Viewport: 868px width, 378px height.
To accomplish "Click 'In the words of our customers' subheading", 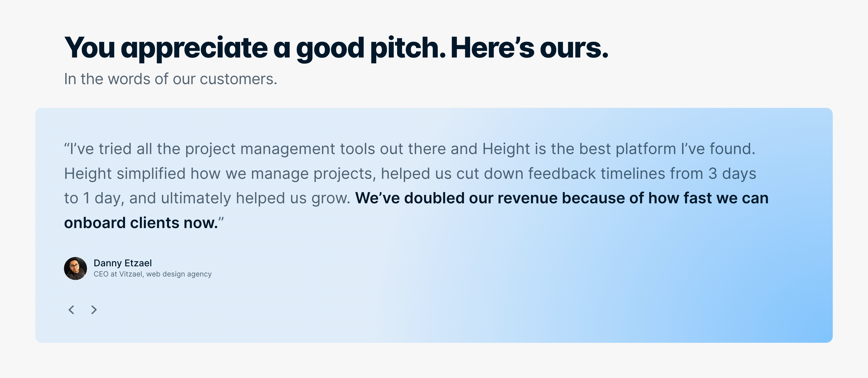I will click(x=170, y=79).
